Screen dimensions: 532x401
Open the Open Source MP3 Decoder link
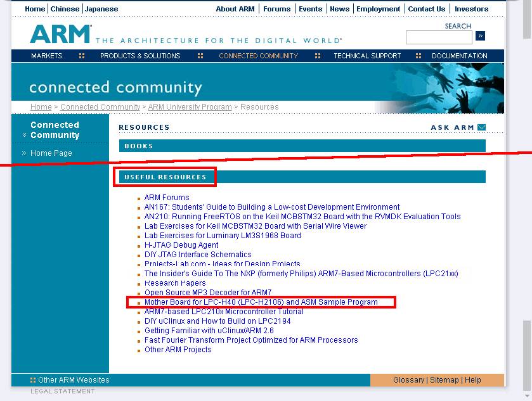point(208,293)
